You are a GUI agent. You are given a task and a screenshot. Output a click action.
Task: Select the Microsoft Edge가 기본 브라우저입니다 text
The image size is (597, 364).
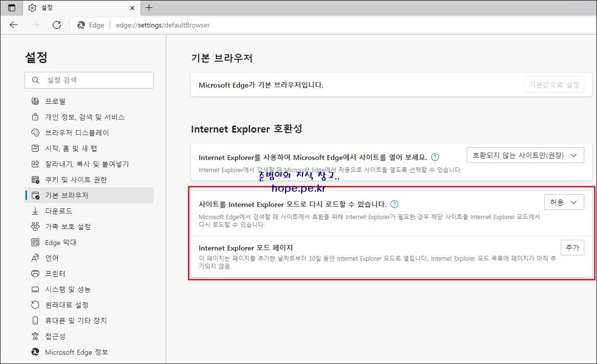[x=261, y=85]
